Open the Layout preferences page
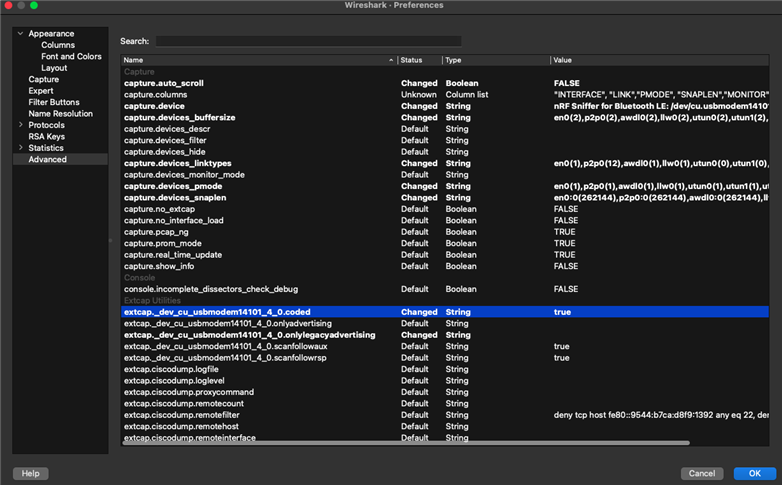The image size is (782, 485). pyautogui.click(x=54, y=68)
